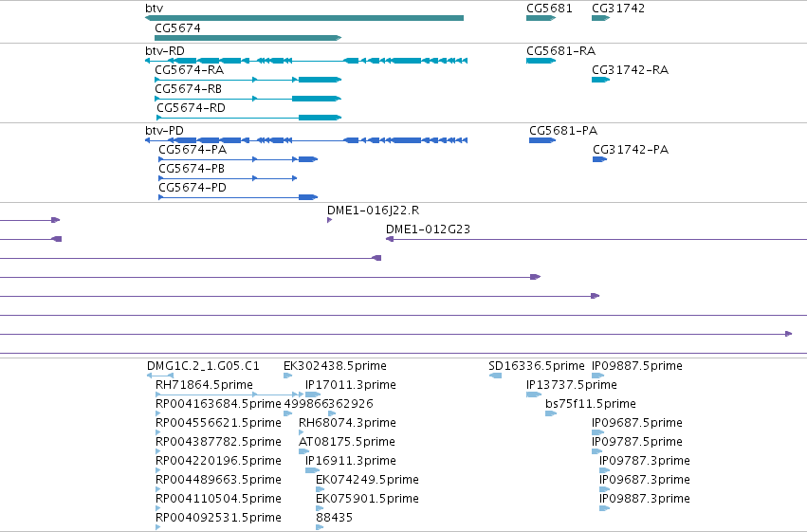Select IP09887.5prime EST label
Viewport: 807px width, 532px height.
(637, 366)
